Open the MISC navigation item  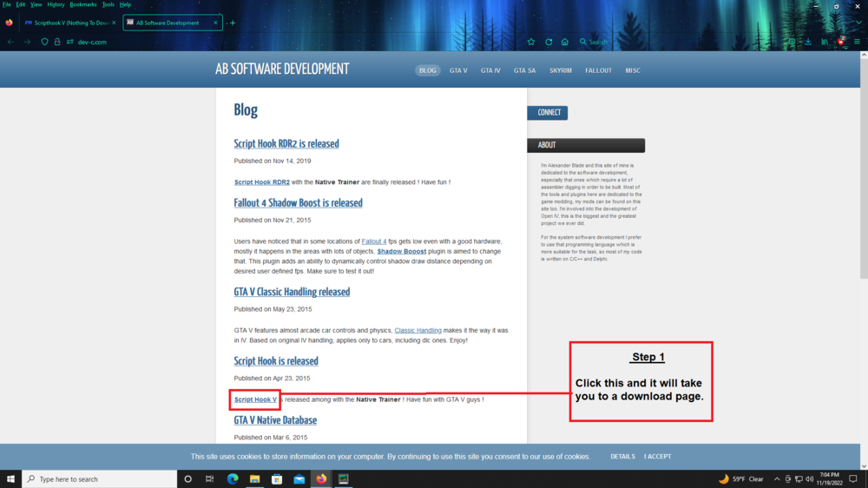(633, 70)
